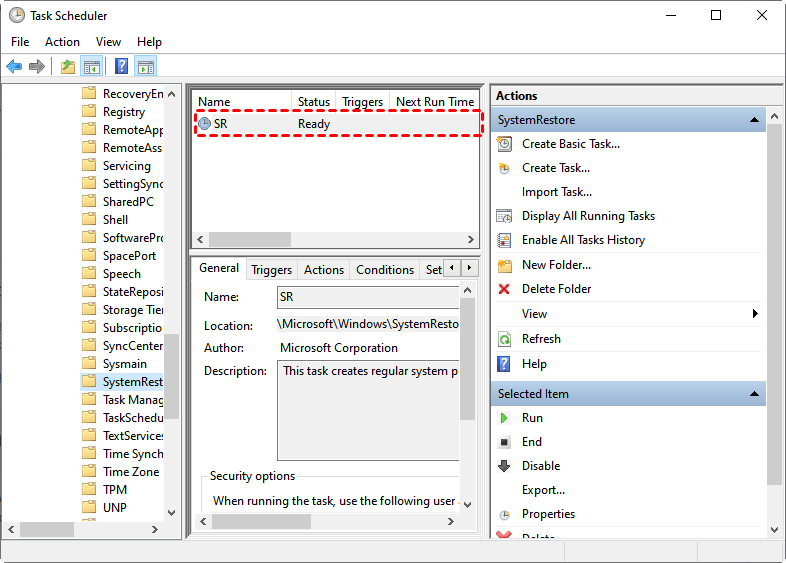This screenshot has height=563, width=786.
Task: Click the New Folder icon
Action: coord(505,265)
